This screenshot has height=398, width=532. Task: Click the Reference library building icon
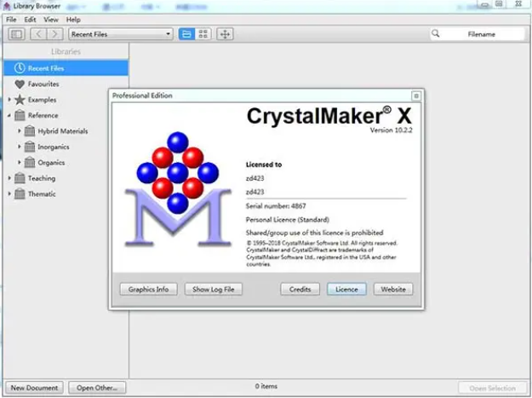point(20,115)
